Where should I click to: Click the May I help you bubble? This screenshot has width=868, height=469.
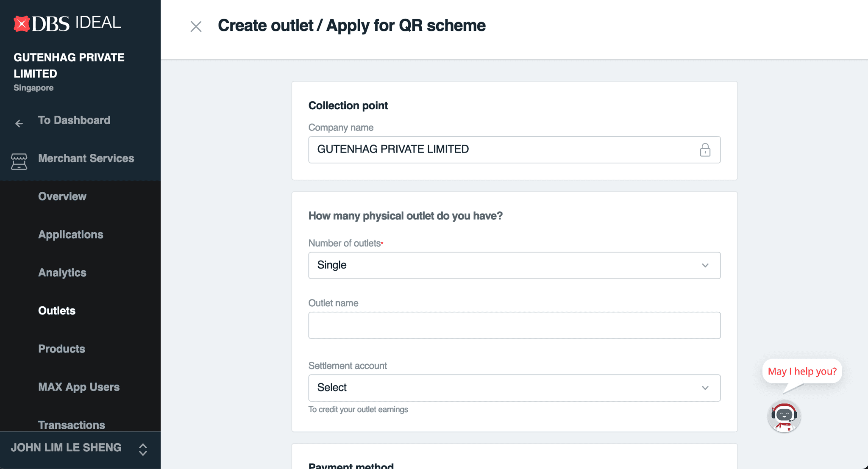click(x=802, y=372)
